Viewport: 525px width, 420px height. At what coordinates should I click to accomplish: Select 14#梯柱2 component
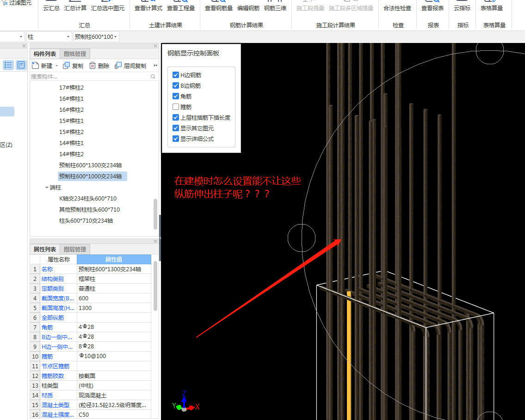tap(71, 154)
